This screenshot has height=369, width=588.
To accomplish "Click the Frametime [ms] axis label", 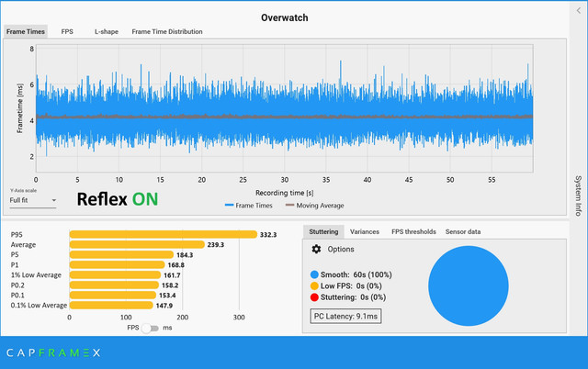I will tap(20, 108).
